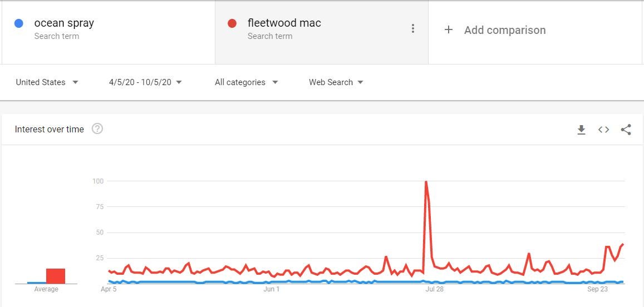Open the Web Search type dropdown
This screenshot has width=644, height=307.
336,82
